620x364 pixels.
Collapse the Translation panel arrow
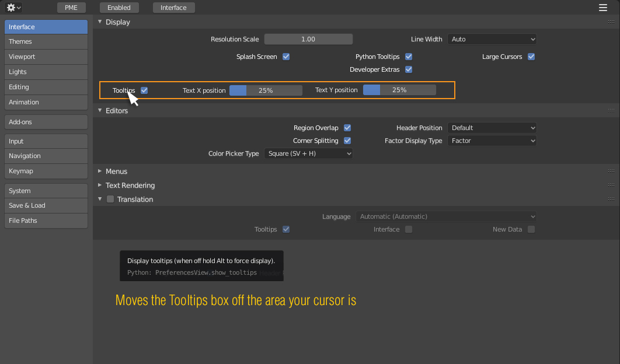[100, 199]
